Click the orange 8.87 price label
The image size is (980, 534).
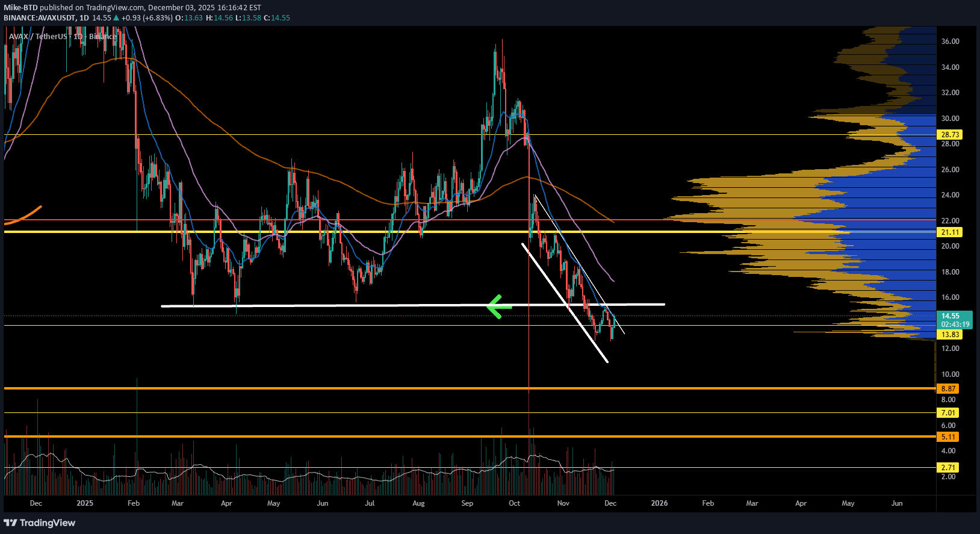click(948, 389)
